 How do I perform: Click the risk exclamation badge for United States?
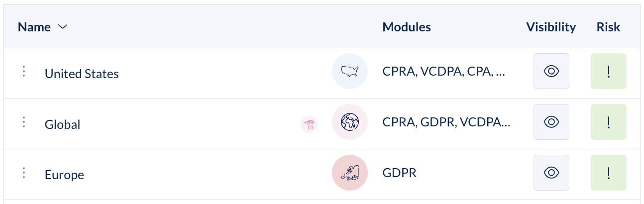(x=608, y=71)
